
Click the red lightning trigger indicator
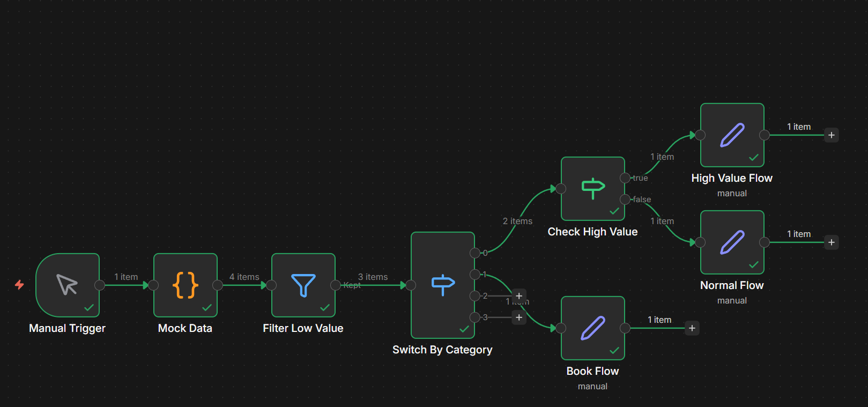(x=19, y=285)
